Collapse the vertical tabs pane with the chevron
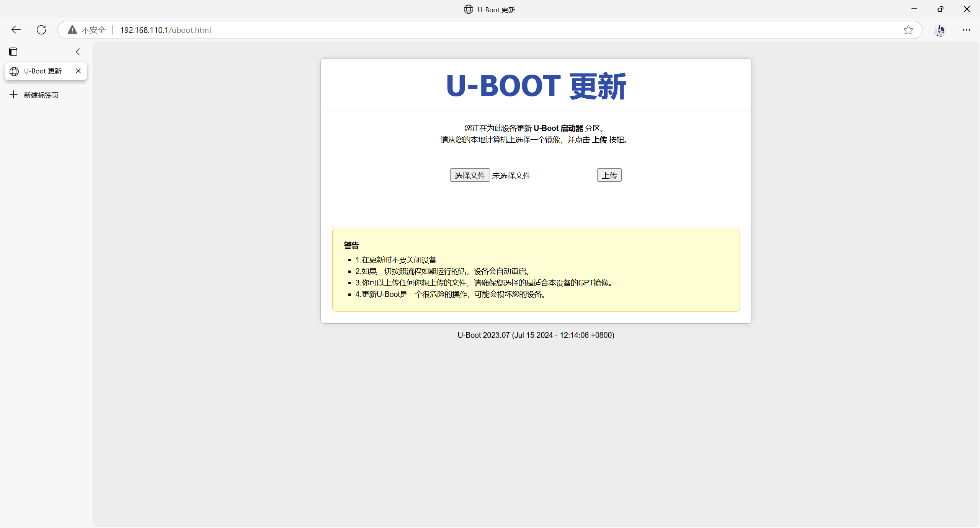The height and width of the screenshot is (528, 980). tap(78, 51)
